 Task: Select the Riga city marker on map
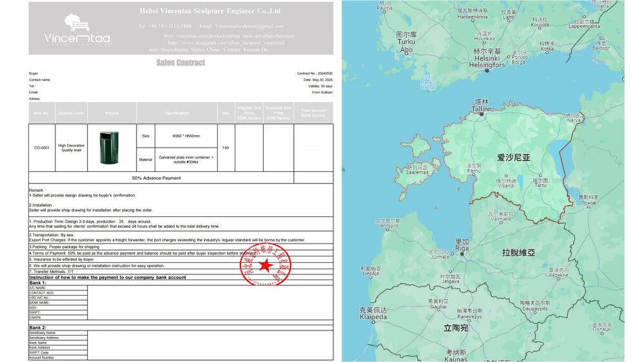[x=462, y=253]
